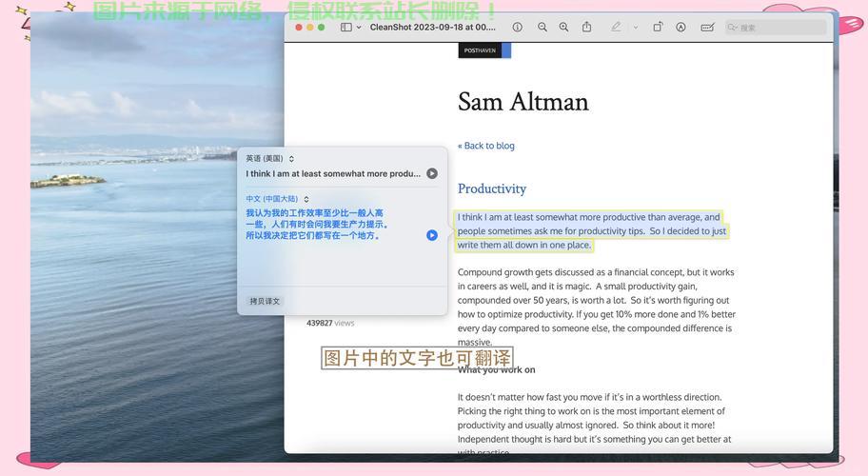Rotate the image with the rotate icon
Image resolution: width=868 pixels, height=476 pixels.
point(658,27)
